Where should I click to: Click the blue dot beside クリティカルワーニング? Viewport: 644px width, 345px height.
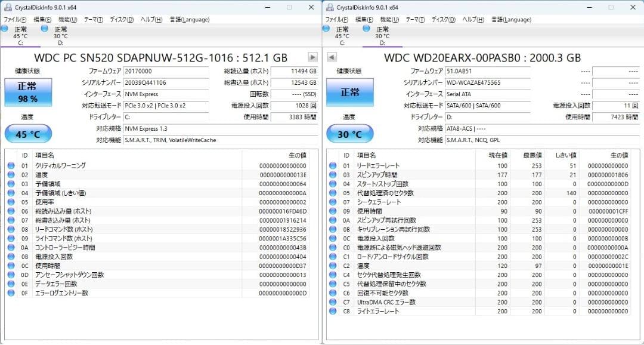[11, 165]
